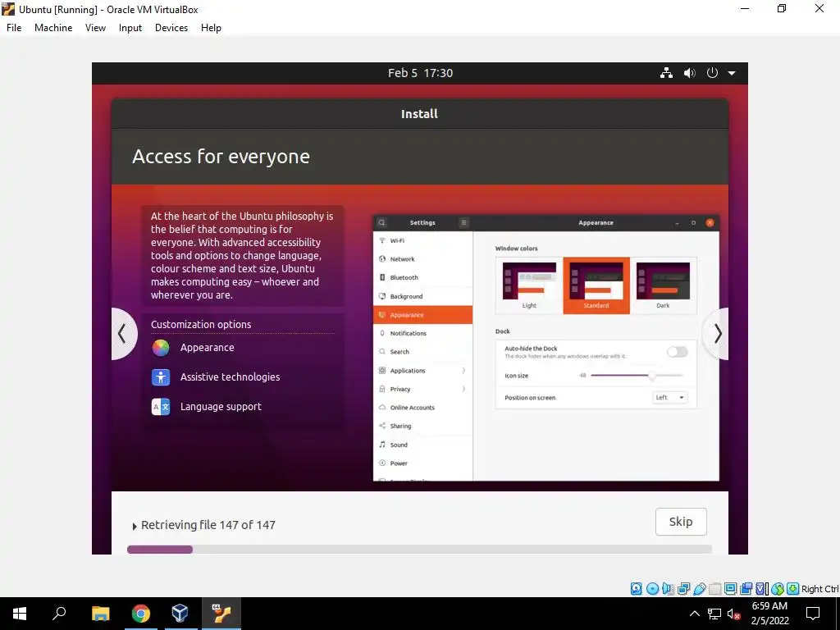Click the hard disk activity icon in VirtualBox status bar
The width and height of the screenshot is (840, 630).
click(636, 589)
